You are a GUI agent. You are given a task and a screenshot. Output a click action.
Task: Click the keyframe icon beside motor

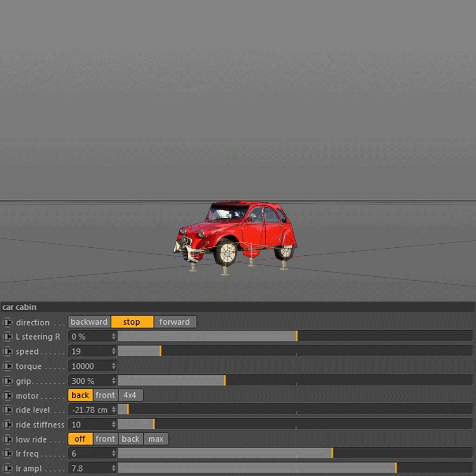pyautogui.click(x=7, y=395)
